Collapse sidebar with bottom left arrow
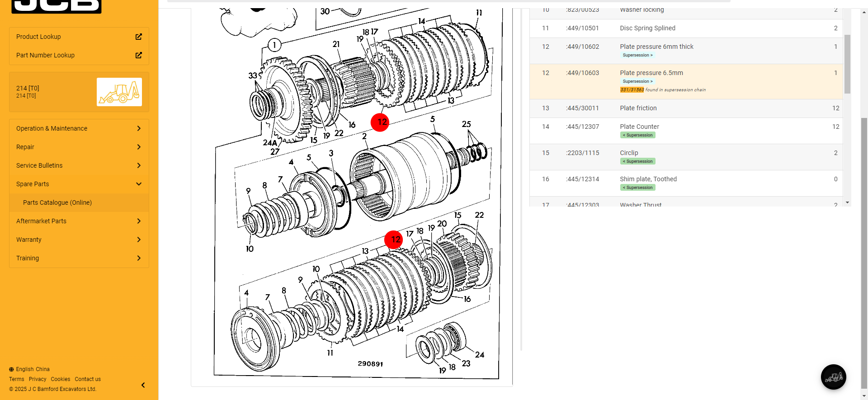The height and width of the screenshot is (400, 868). click(143, 385)
